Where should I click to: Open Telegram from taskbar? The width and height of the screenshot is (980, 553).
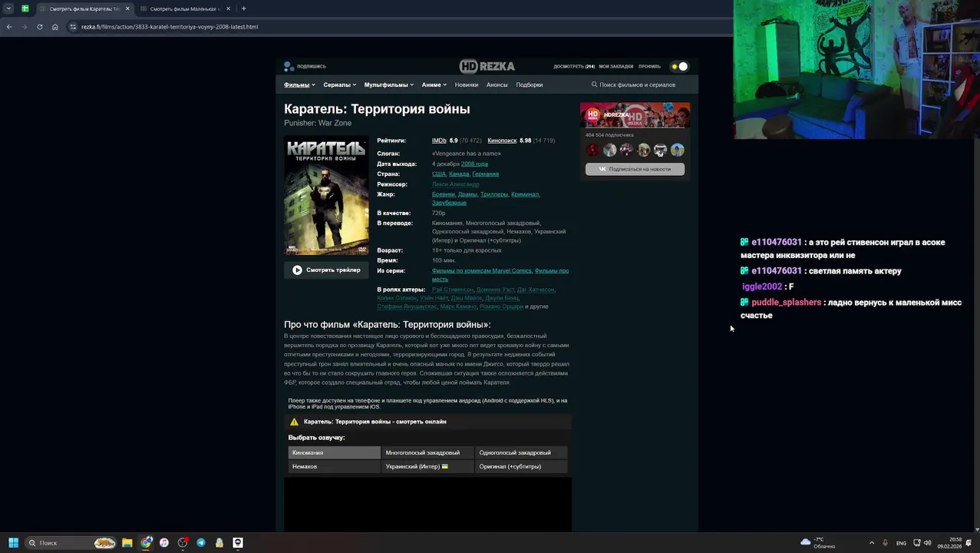[x=201, y=543]
